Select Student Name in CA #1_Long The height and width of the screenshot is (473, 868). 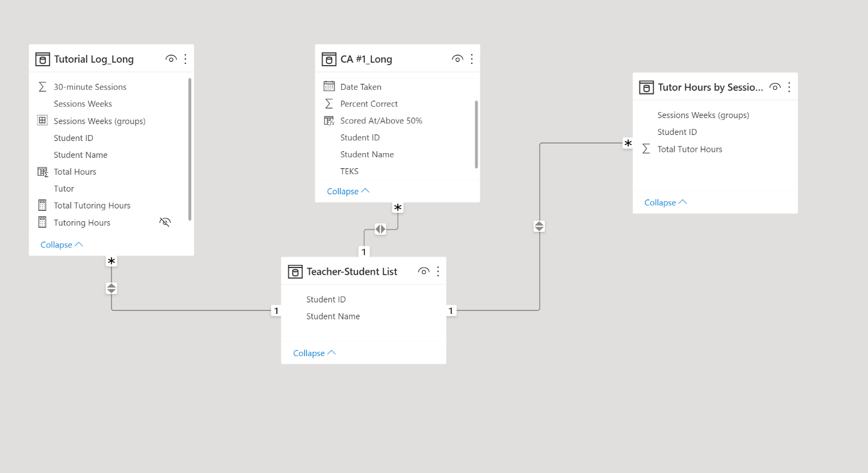click(367, 154)
